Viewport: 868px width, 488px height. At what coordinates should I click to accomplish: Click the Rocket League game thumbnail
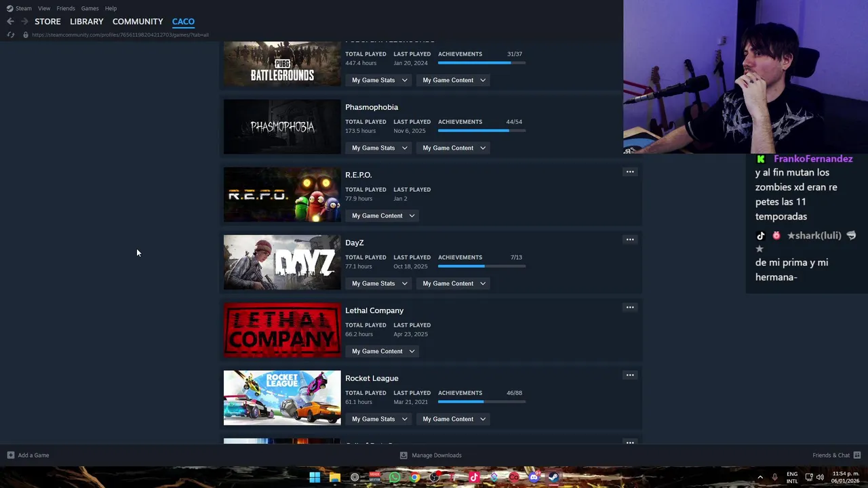[282, 398]
